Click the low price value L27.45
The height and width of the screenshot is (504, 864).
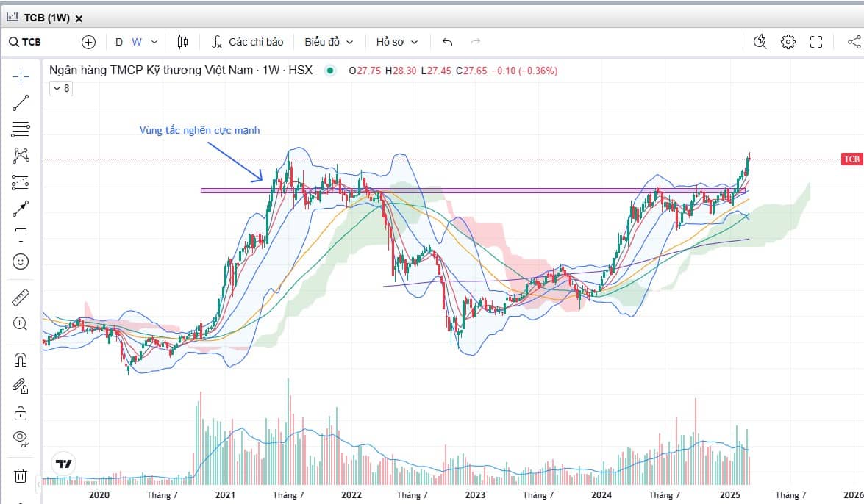tap(436, 71)
